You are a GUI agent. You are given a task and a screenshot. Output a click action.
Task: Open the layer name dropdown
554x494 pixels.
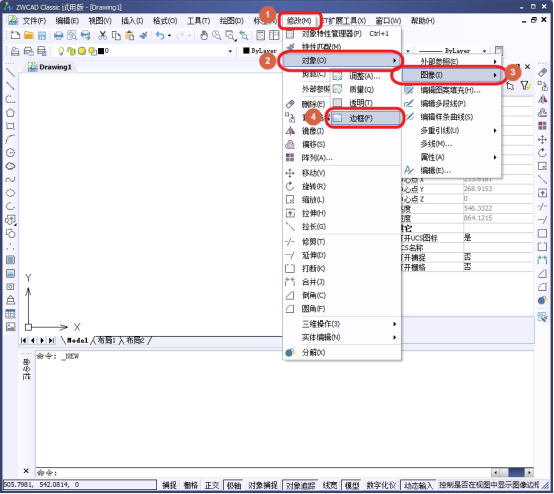pyautogui.click(x=230, y=51)
